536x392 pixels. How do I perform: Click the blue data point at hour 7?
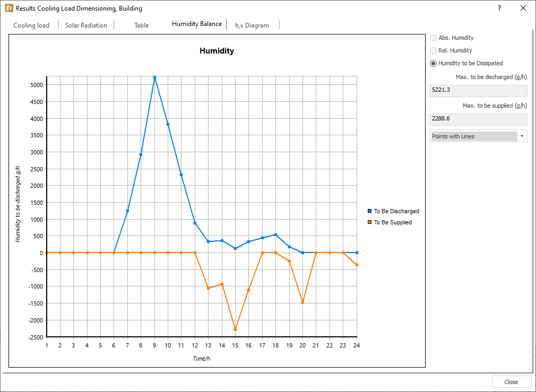point(127,211)
